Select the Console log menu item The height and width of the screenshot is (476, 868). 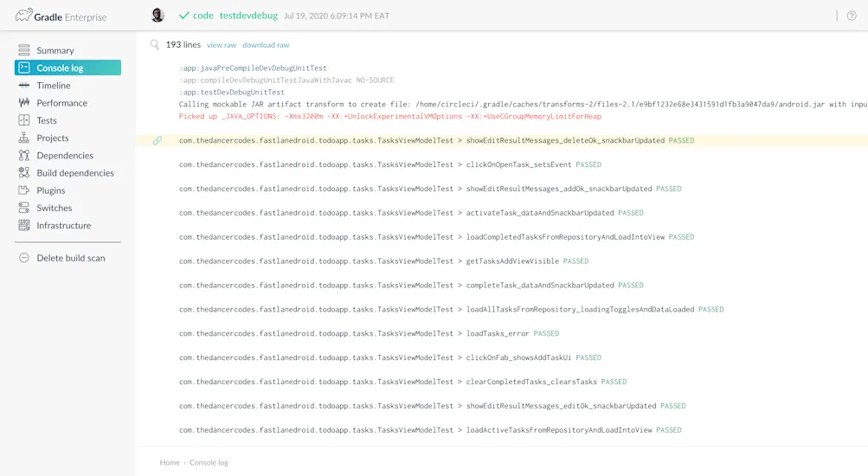tap(68, 68)
